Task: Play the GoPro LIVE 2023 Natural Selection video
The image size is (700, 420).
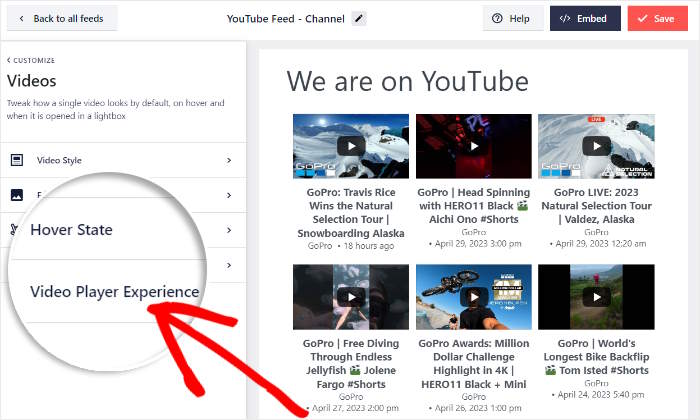Action: tap(597, 146)
